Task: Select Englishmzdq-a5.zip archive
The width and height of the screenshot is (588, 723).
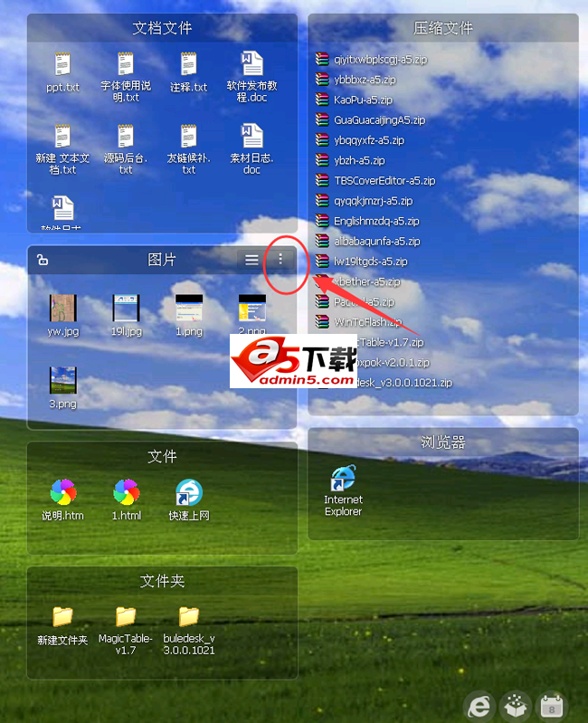Action: (367, 222)
